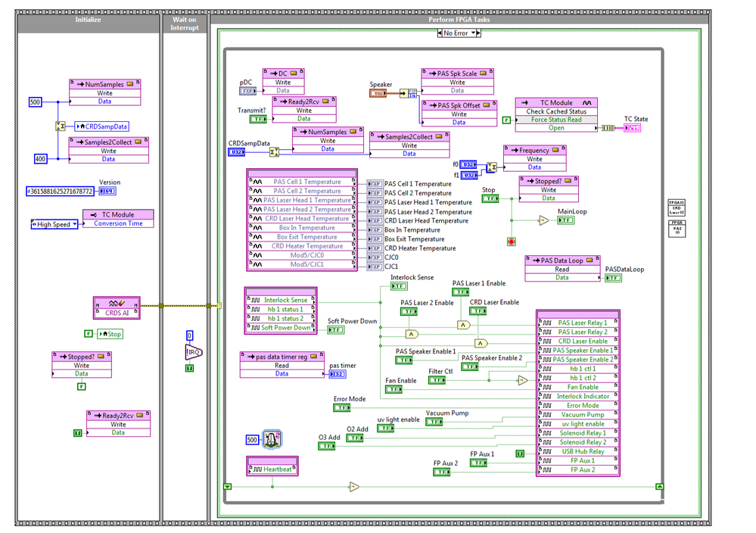Viewport: 756px width, 533px height.
Task: Click the Conversion Time property
Action: 118,223
